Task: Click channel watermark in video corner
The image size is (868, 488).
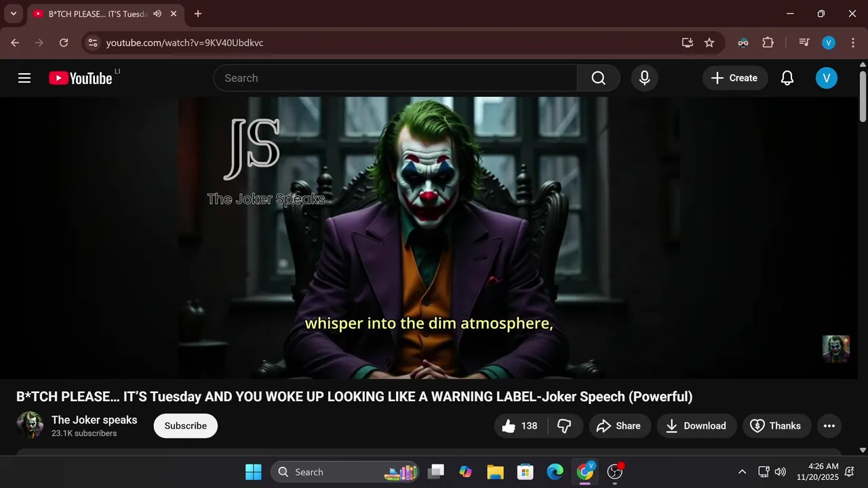Action: coord(835,348)
